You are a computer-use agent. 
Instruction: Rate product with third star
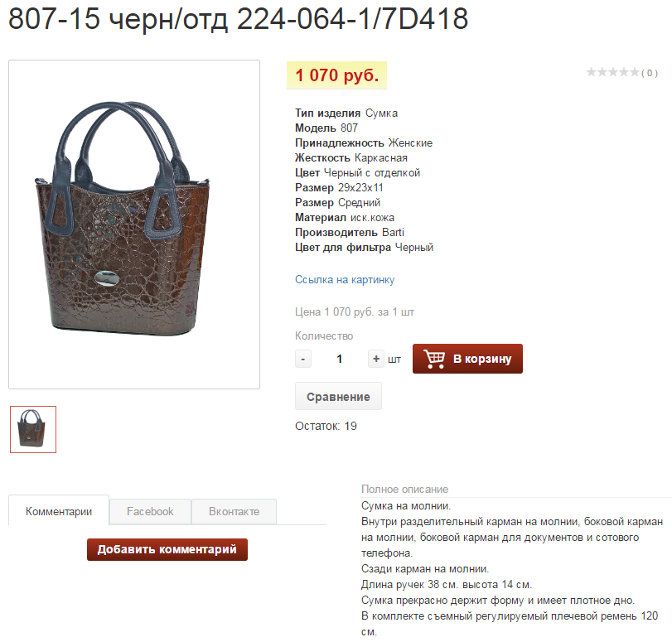(x=613, y=72)
